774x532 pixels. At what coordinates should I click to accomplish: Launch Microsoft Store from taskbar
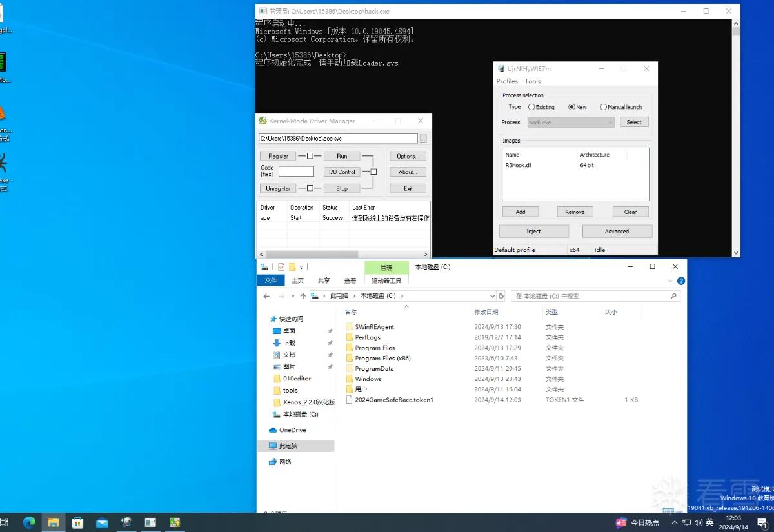(x=78, y=522)
